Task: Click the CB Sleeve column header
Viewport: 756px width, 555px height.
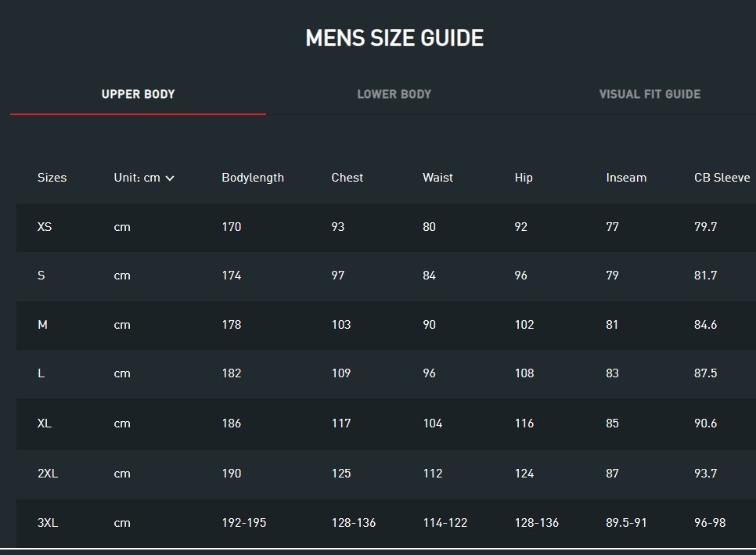Action: point(722,178)
